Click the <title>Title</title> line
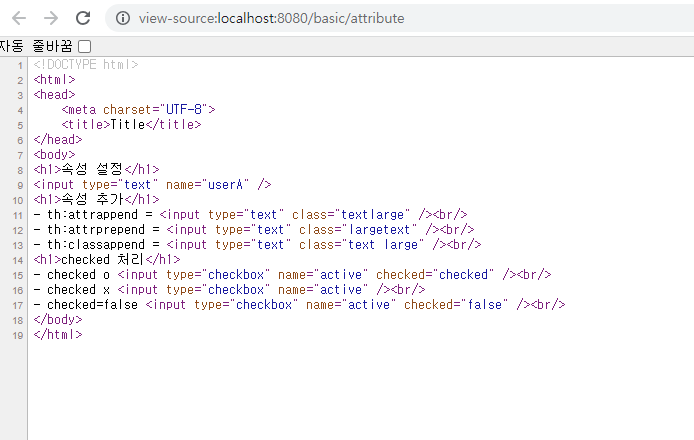The height and width of the screenshot is (440, 694). (x=131, y=125)
